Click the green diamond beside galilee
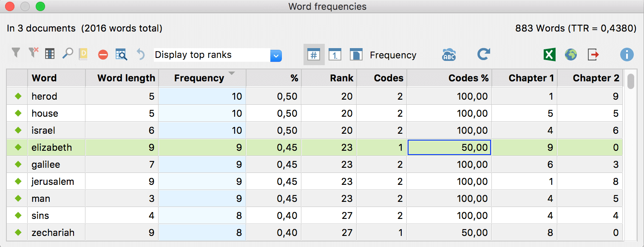644x247 pixels. 18,164
